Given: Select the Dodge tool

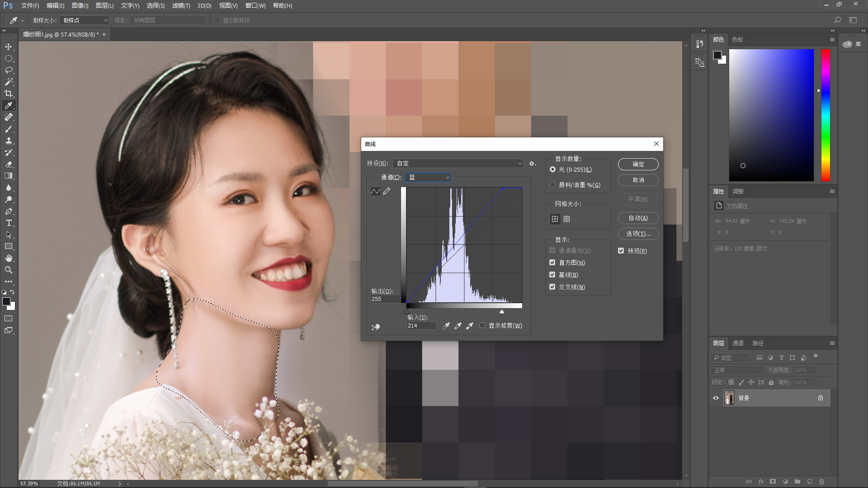Looking at the screenshot, I should (x=9, y=200).
